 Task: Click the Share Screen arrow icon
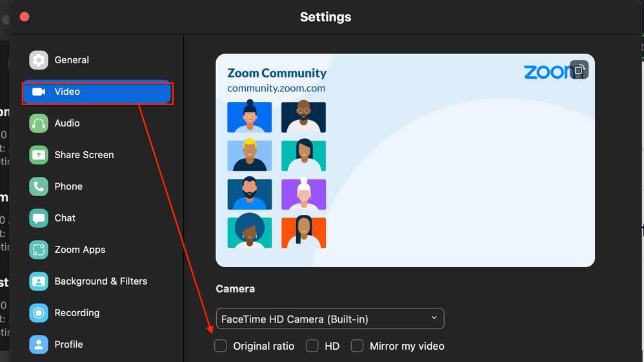pyautogui.click(x=39, y=155)
